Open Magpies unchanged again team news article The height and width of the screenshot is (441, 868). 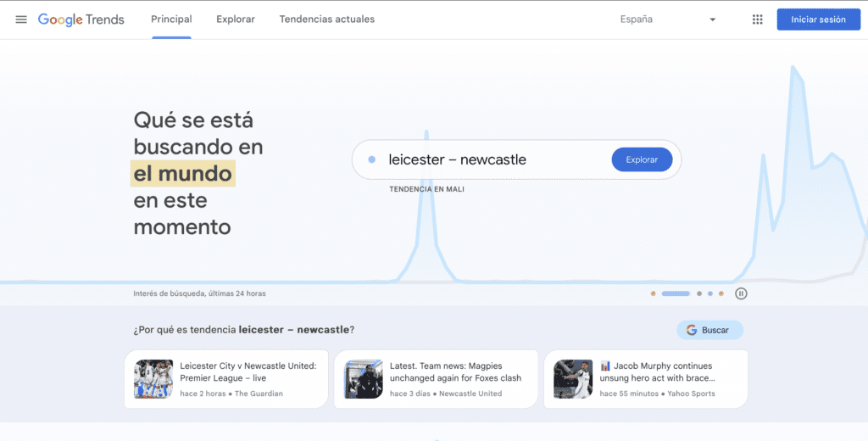pyautogui.click(x=436, y=379)
